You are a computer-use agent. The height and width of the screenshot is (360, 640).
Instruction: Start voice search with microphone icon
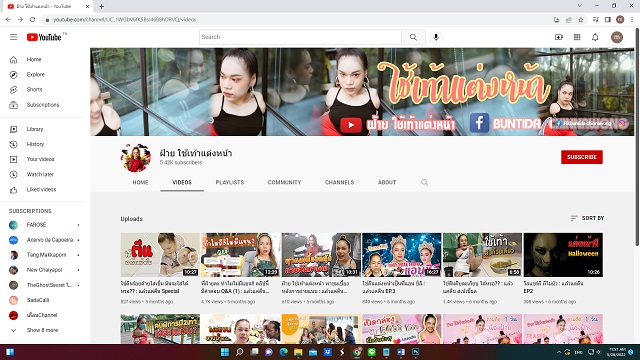pyautogui.click(x=436, y=37)
